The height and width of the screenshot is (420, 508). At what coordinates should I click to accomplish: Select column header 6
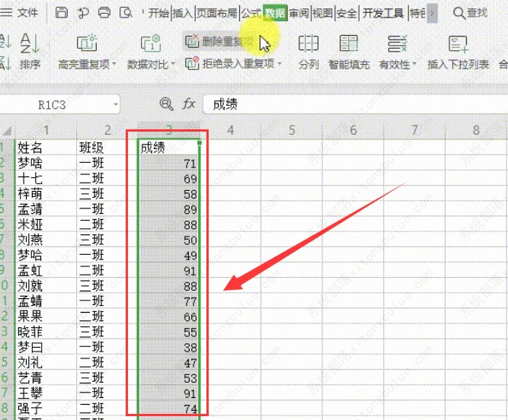click(x=353, y=130)
